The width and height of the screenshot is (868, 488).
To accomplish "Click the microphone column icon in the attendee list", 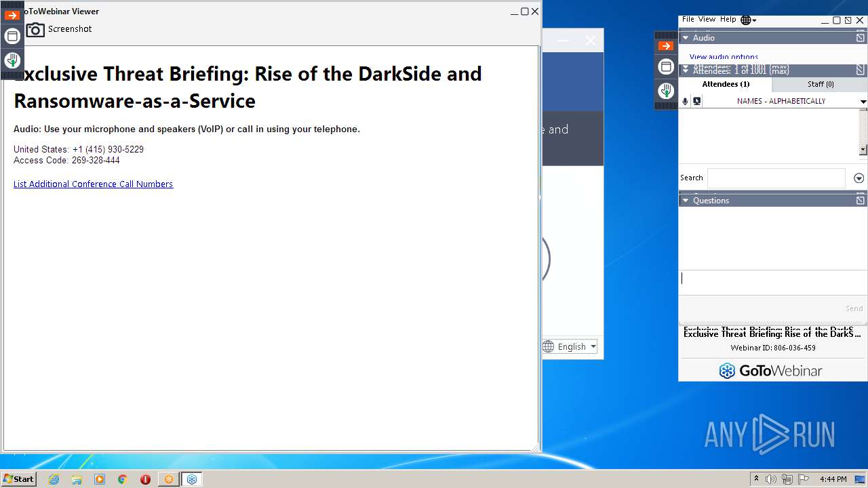I will pos(685,101).
